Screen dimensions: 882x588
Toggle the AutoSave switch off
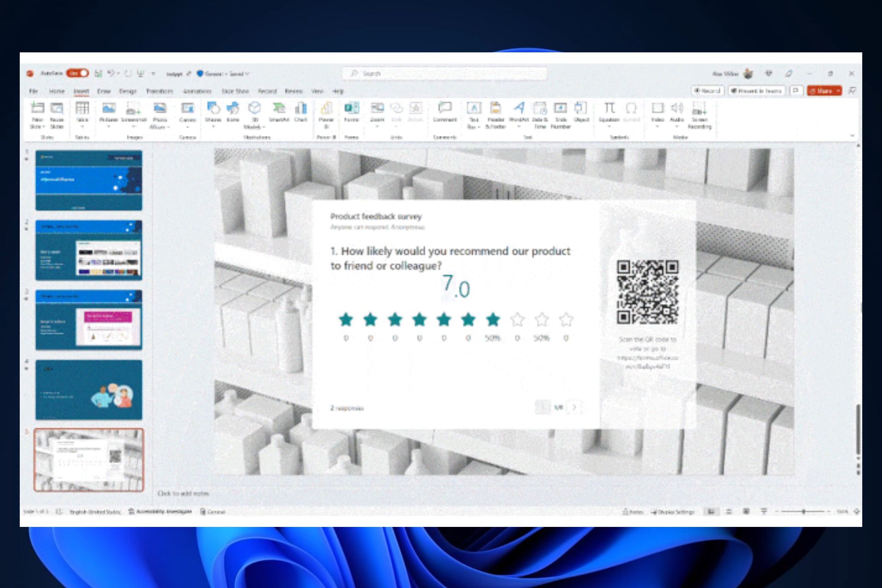point(78,73)
